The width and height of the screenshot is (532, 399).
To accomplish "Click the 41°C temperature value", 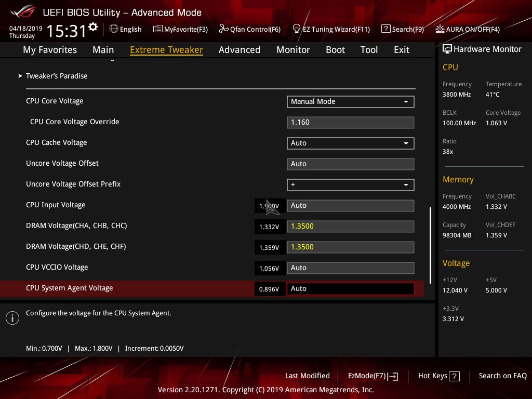I will click(493, 95).
